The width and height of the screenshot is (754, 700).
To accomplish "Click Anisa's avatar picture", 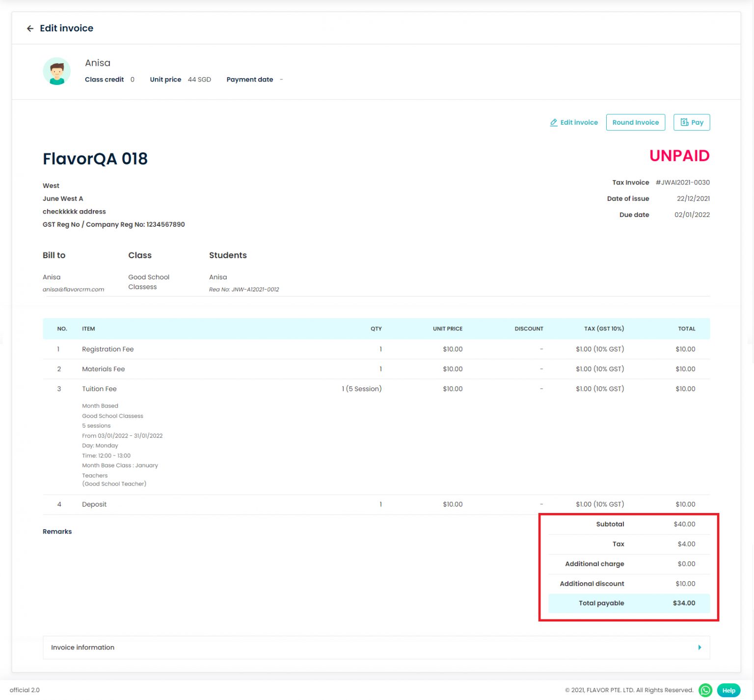I will 56,72.
